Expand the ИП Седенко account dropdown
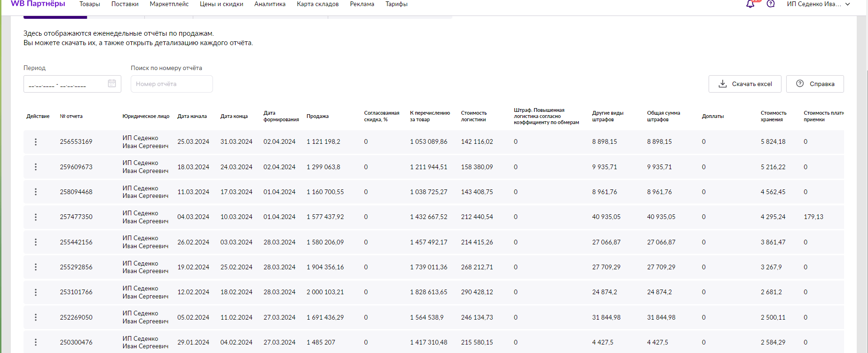 [x=818, y=4]
